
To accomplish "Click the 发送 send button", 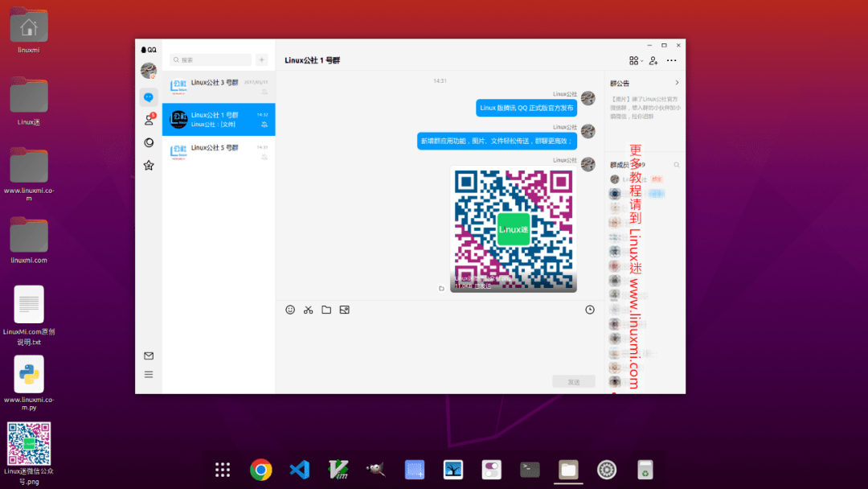I will pos(574,381).
